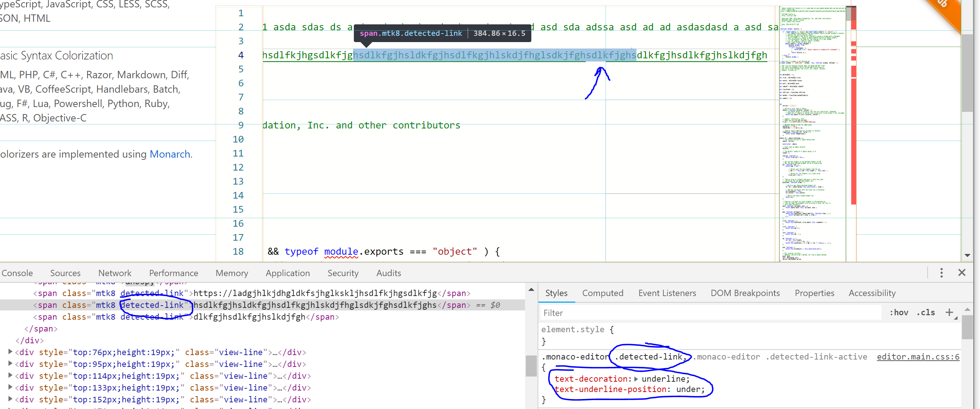Click the Elements tree scroll up arrow
This screenshot has height=409, width=980.
tap(531, 289)
